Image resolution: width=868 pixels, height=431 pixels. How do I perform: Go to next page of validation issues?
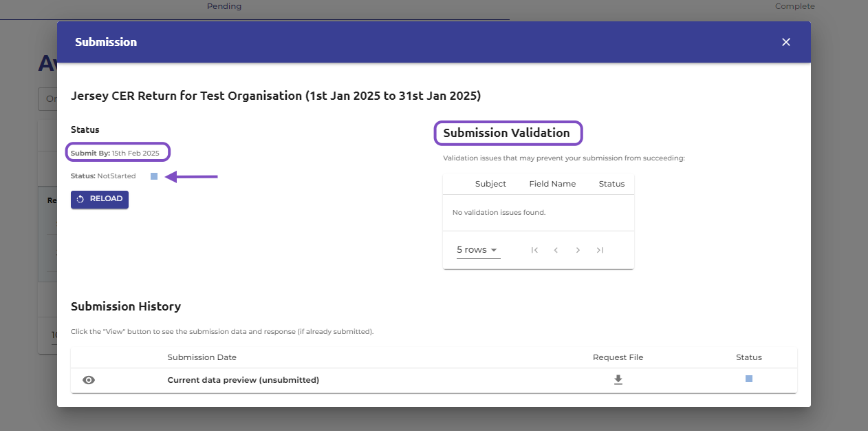(x=578, y=250)
